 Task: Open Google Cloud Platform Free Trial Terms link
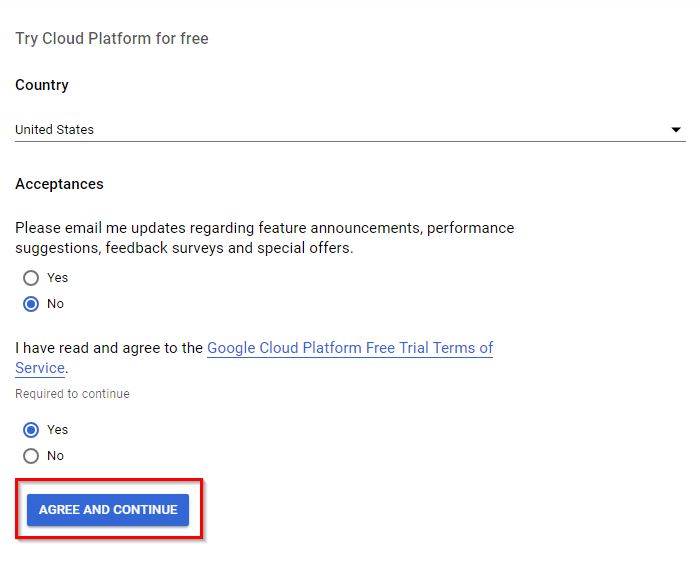[349, 348]
